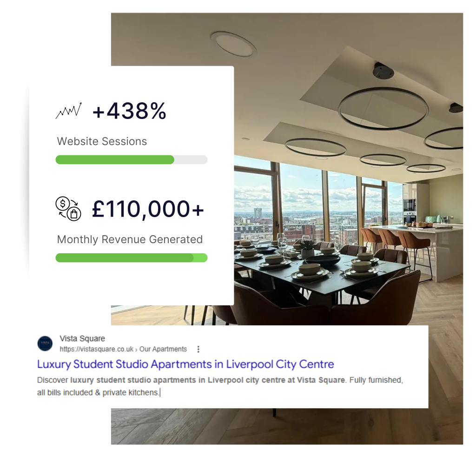The height and width of the screenshot is (476, 476).
Task: Select the £110,000+ revenue figure
Action: (148, 209)
